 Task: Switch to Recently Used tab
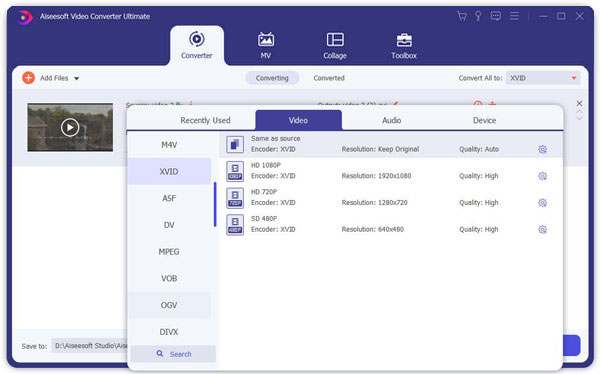(x=205, y=120)
